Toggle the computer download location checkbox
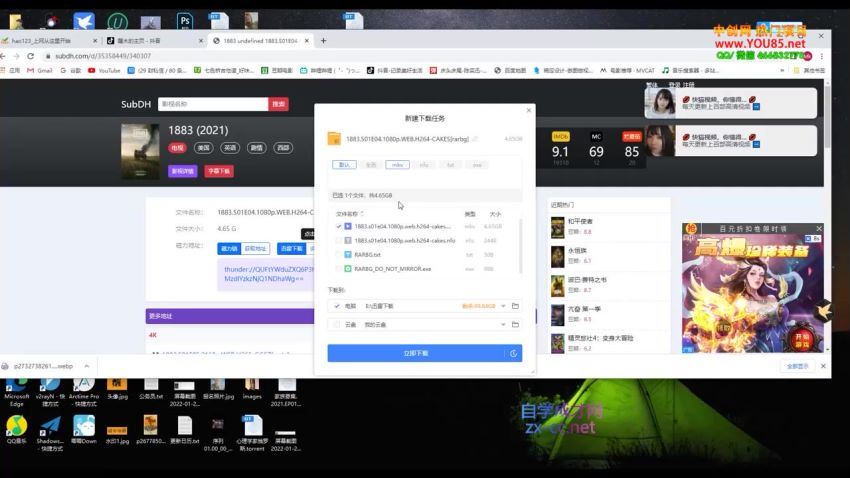This screenshot has height=478, width=850. (337, 306)
